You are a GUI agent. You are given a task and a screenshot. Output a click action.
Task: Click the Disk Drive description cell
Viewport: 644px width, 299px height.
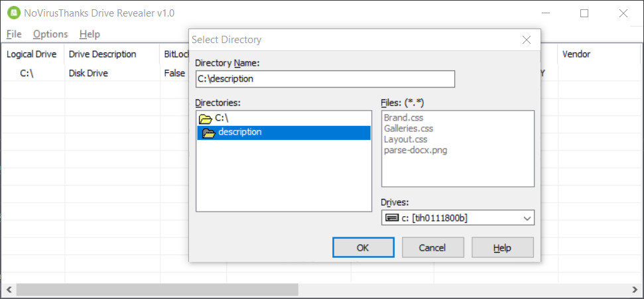pyautogui.click(x=88, y=74)
